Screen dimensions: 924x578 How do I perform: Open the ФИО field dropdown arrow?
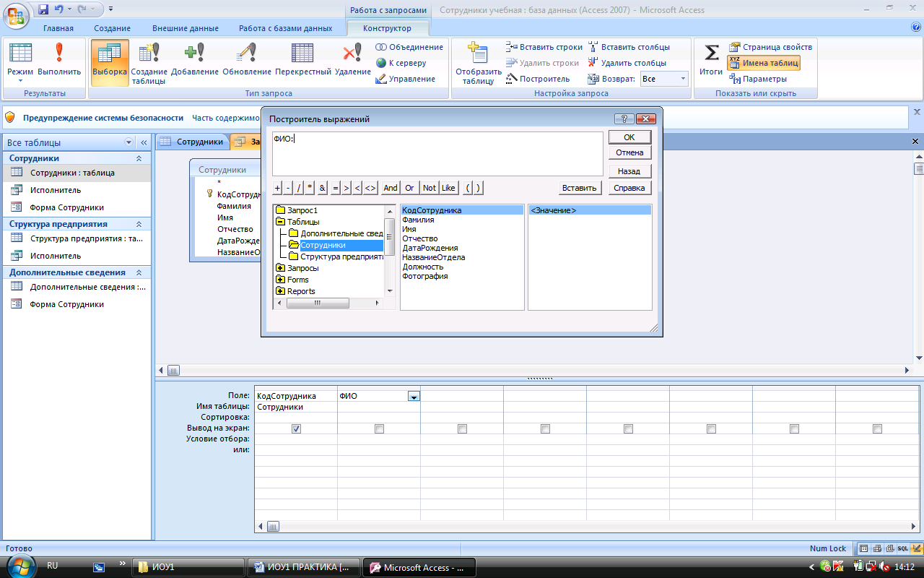click(414, 396)
